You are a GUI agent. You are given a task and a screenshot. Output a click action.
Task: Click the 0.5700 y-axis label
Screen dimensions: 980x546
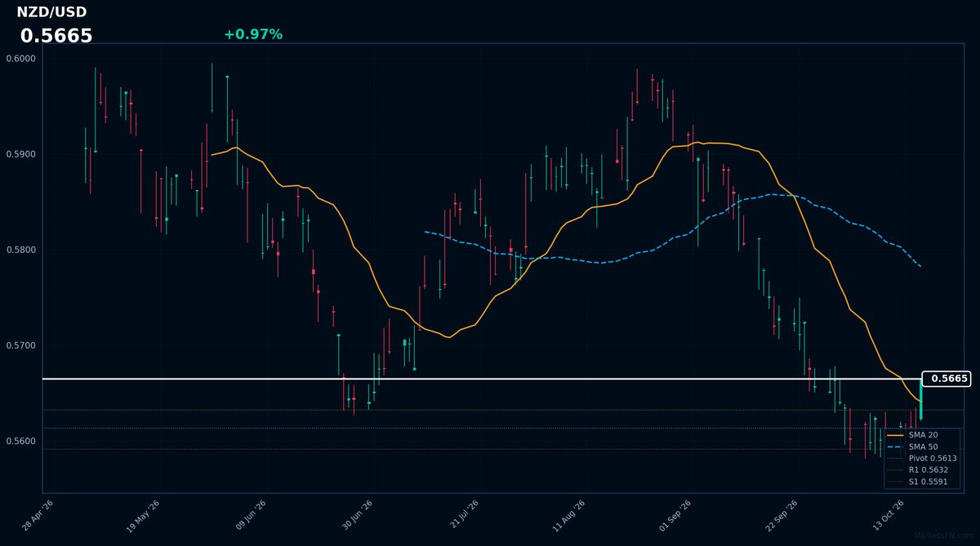click(x=20, y=346)
